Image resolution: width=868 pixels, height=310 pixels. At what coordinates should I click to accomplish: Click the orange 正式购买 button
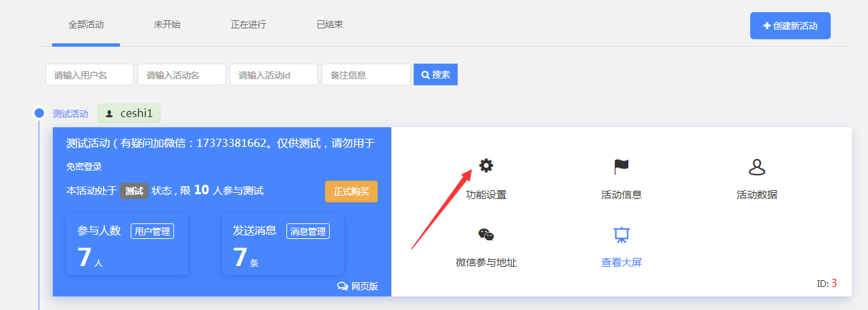coord(351,192)
